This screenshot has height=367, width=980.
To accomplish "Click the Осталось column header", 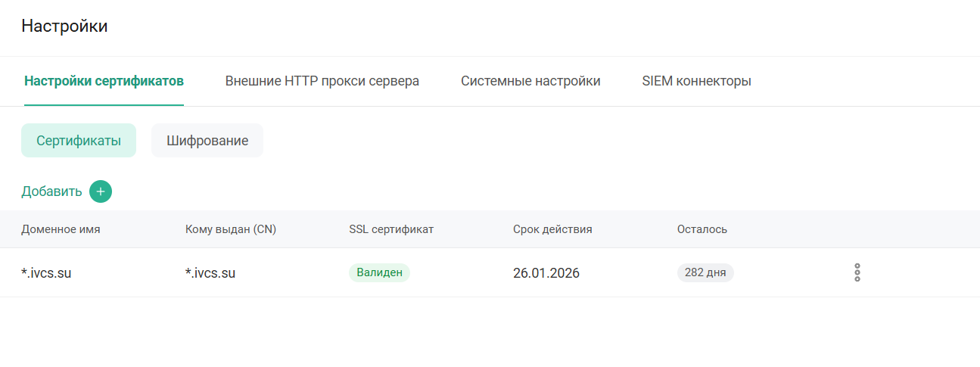I will (x=702, y=229).
